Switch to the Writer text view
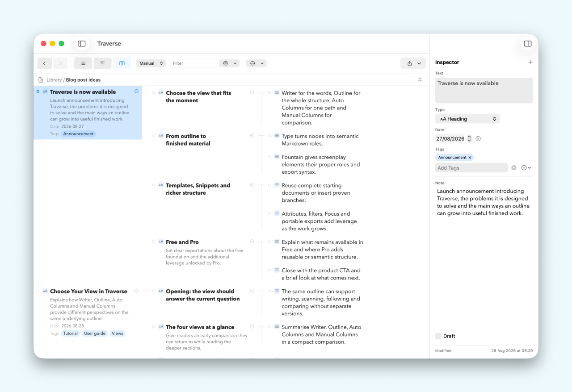 click(x=102, y=63)
